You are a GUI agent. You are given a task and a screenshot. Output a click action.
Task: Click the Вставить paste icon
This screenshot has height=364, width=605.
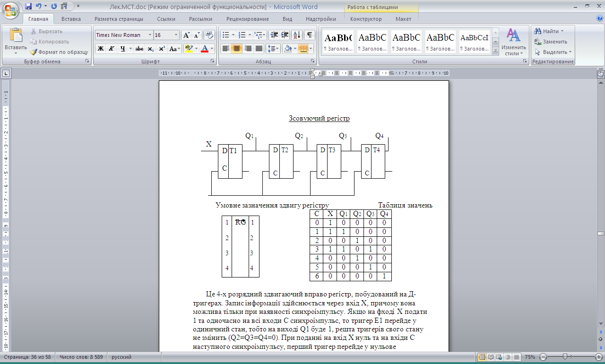16,35
